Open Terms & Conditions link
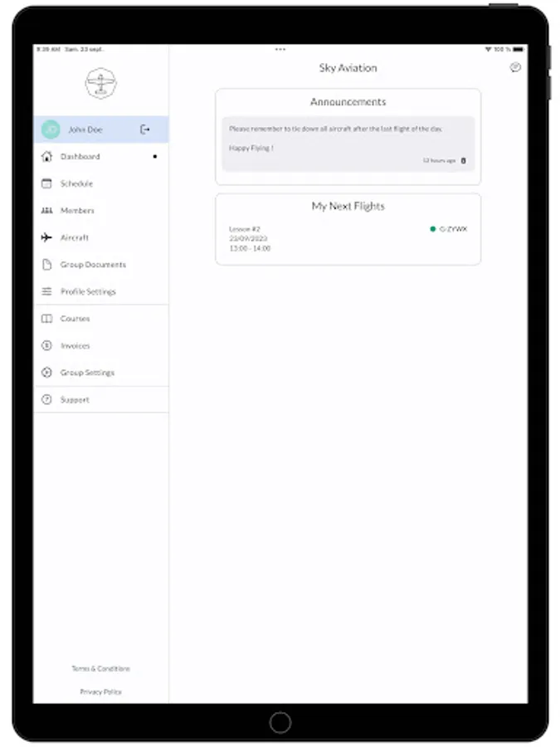Image resolution: width=560 pixels, height=747 pixels. [x=101, y=668]
